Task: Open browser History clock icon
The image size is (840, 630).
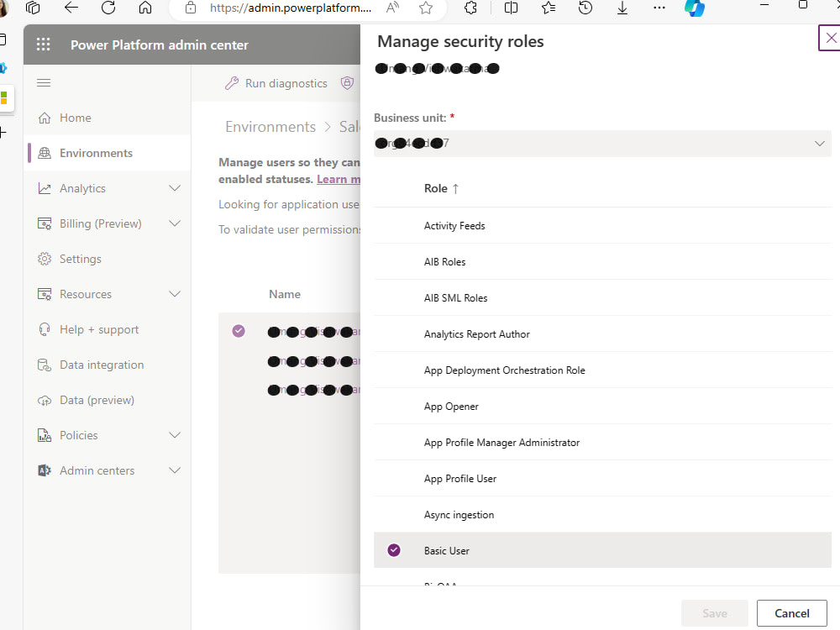Action: [x=585, y=9]
